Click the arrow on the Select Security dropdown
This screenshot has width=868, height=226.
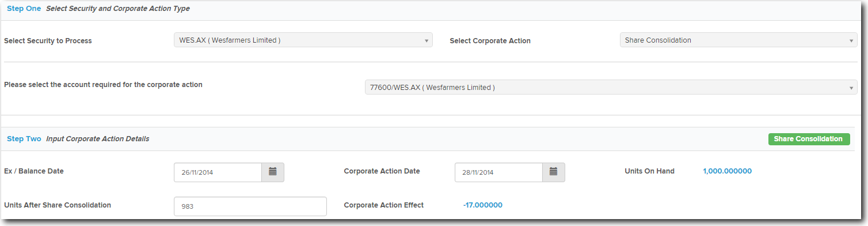tap(426, 41)
